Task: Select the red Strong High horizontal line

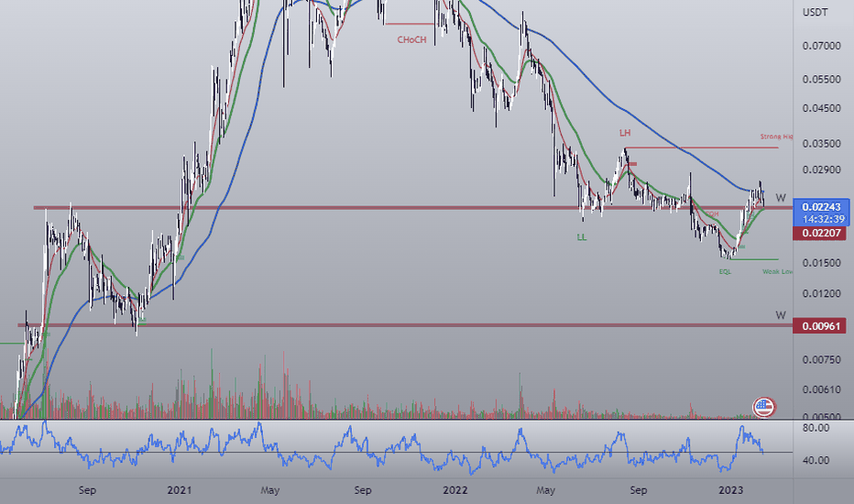Action: pyautogui.click(x=702, y=148)
